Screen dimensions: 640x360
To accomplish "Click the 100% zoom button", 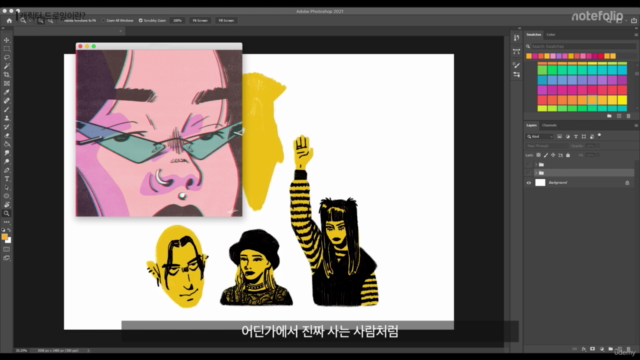I will (178, 20).
